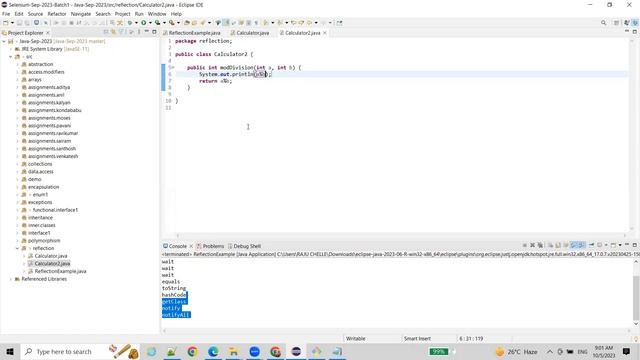Image resolution: width=640 pixels, height=360 pixels.
Task: Expand Calculator.java in Project Explorer
Action: pos(24,256)
